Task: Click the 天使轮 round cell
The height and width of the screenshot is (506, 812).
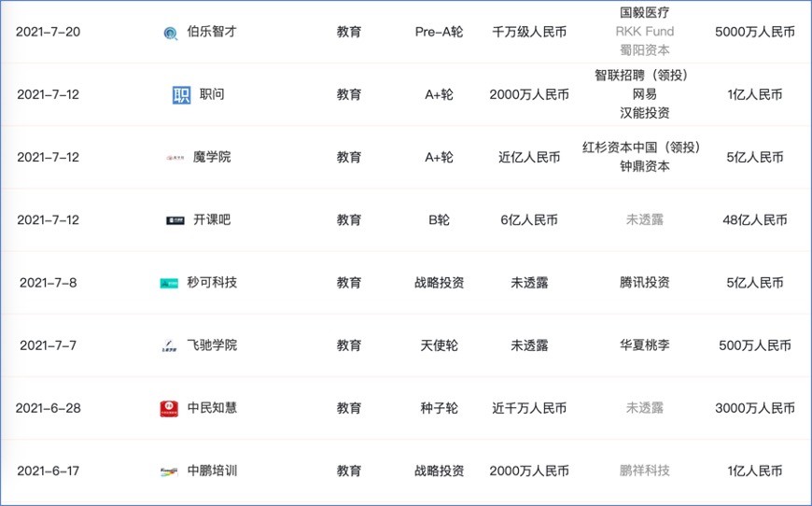Action: tap(440, 345)
